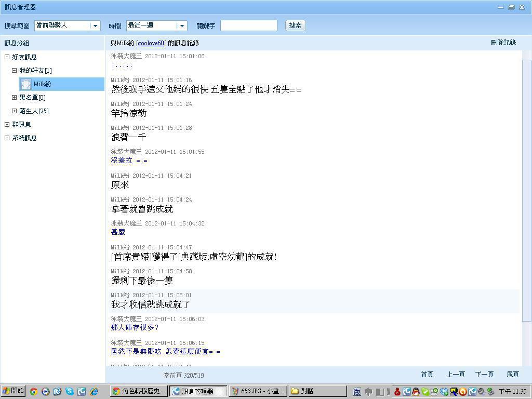Viewport: 532px width, 399px height.
Task: Select message 然後我手速又他媽的很快
Action: 206,89
